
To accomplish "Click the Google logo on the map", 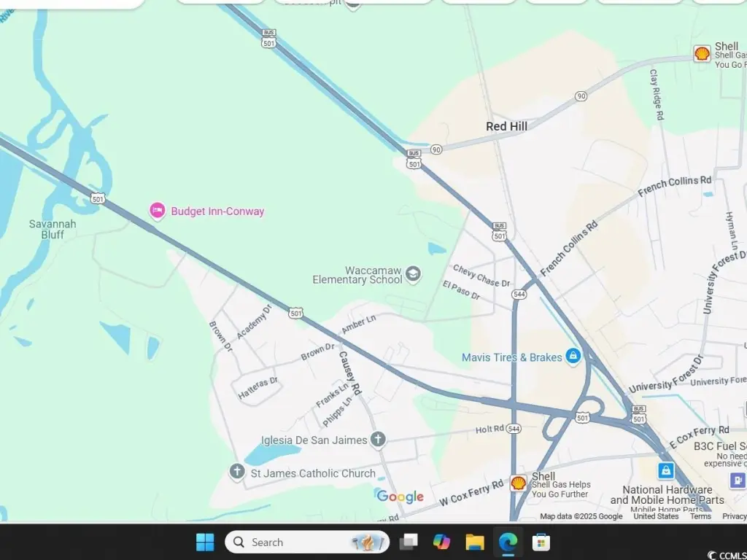I will point(400,497).
